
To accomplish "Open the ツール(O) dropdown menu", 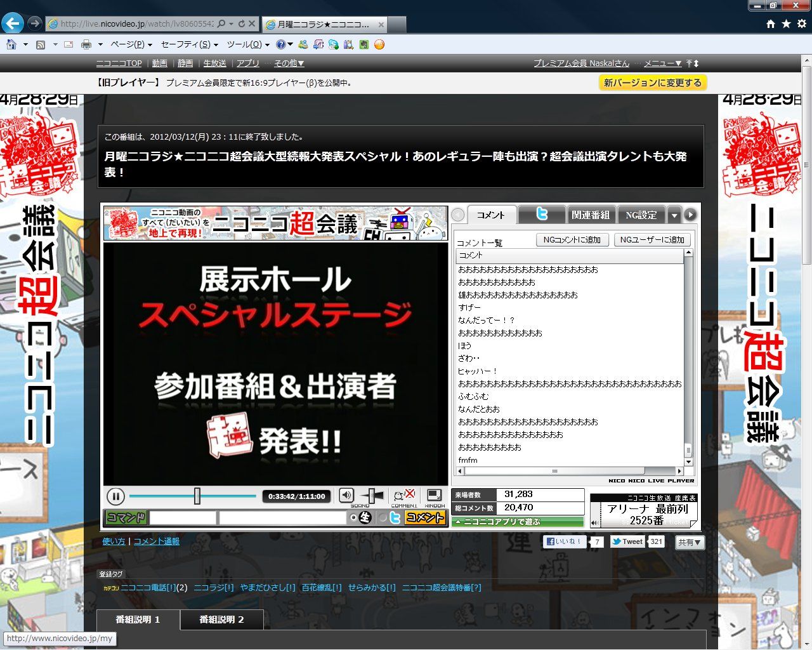I will [x=248, y=44].
